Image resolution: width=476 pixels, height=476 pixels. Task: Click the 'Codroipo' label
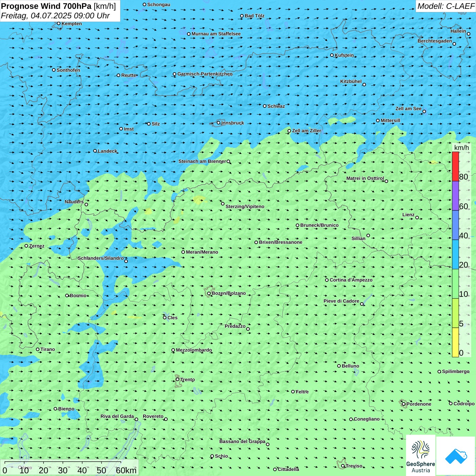point(464,404)
